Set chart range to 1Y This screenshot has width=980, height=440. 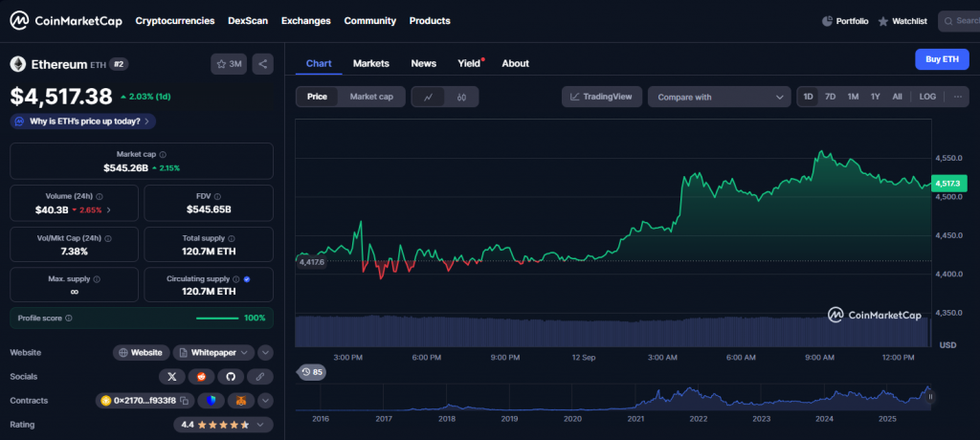(876, 97)
